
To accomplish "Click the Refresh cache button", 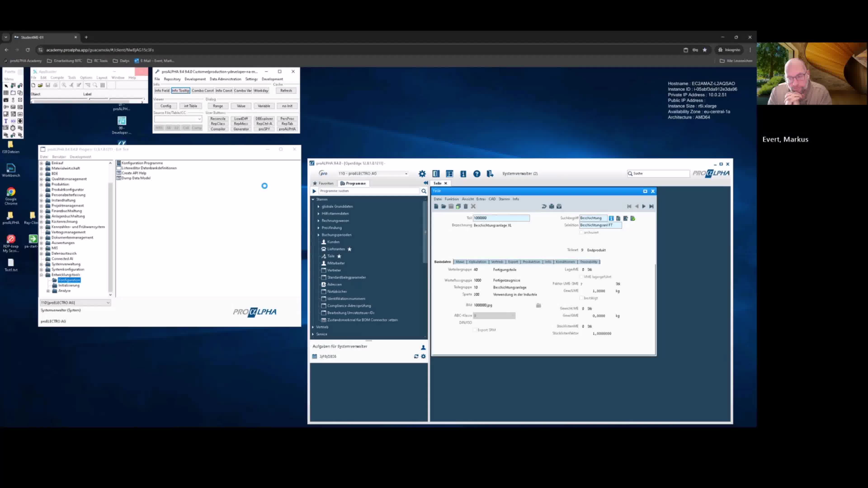I will pos(286,91).
